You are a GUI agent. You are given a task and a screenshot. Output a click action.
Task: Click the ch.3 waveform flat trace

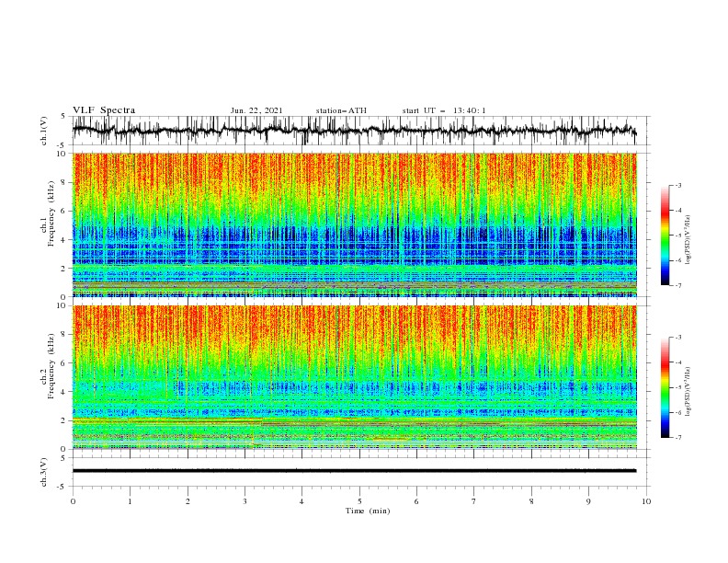coord(355,471)
